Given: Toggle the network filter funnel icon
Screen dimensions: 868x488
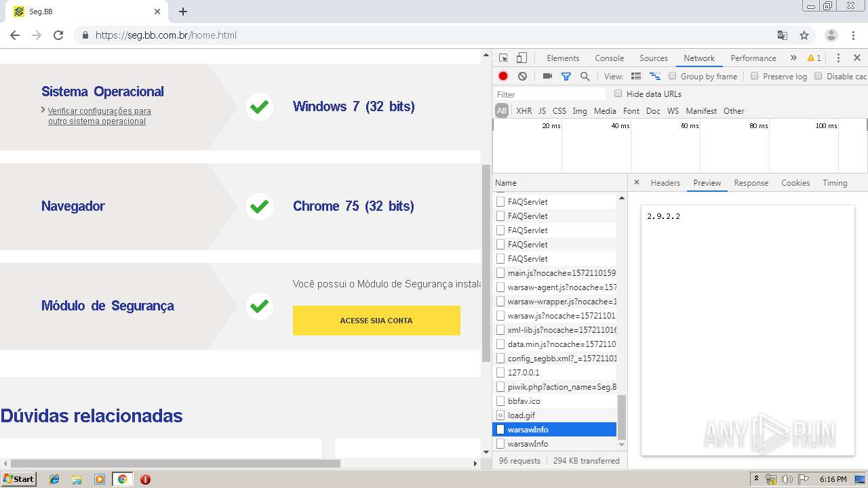Looking at the screenshot, I should tap(566, 77).
